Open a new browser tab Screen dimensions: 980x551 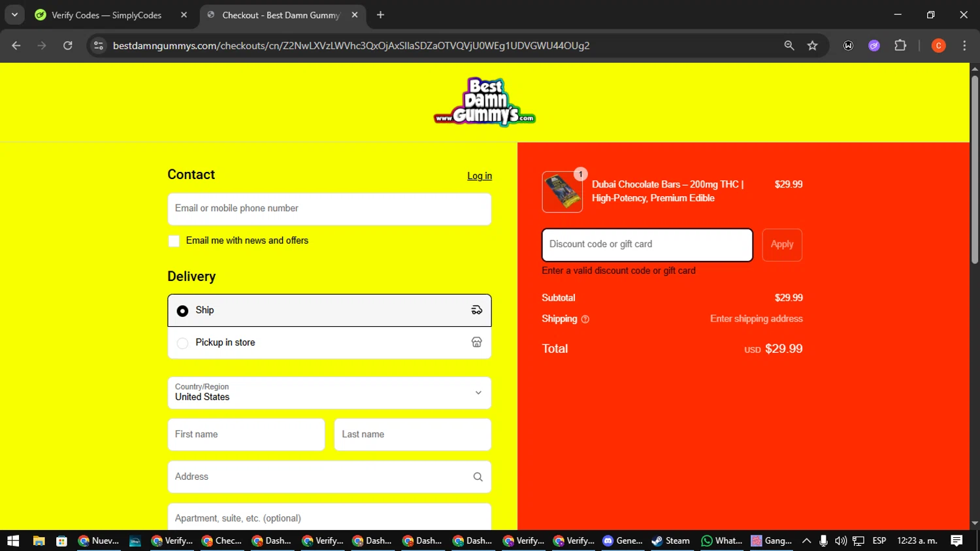(x=380, y=15)
